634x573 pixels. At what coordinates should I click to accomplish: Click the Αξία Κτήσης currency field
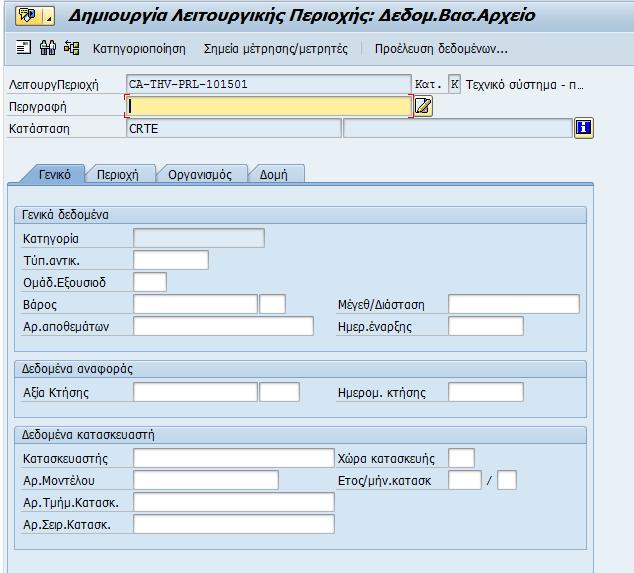(279, 392)
